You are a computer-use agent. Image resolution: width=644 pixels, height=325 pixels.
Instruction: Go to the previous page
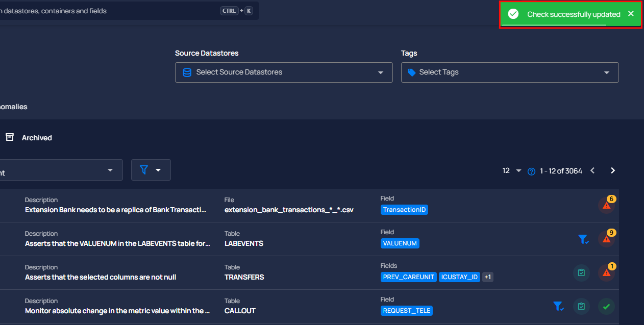pyautogui.click(x=592, y=170)
